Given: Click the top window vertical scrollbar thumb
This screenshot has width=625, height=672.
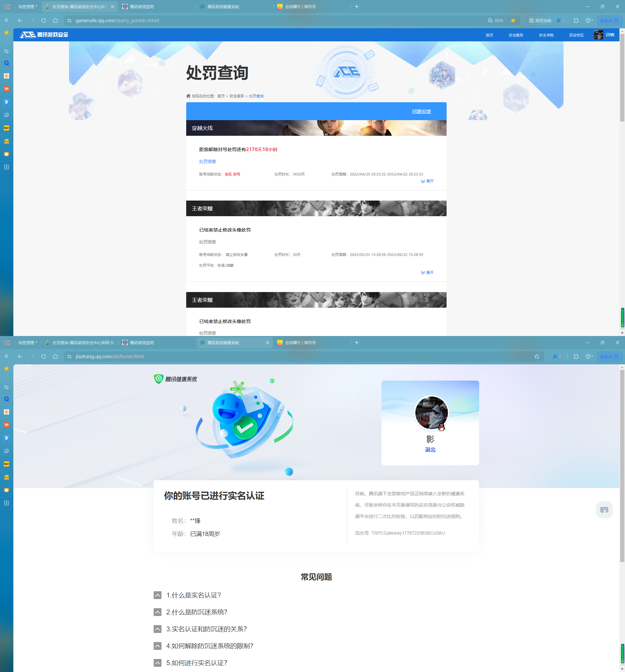Looking at the screenshot, I should (622, 77).
